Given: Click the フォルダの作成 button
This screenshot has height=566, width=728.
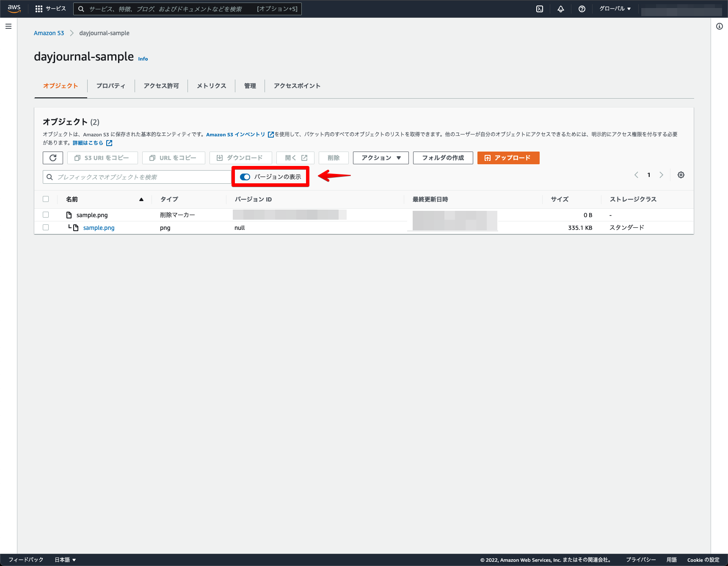Looking at the screenshot, I should click(443, 158).
